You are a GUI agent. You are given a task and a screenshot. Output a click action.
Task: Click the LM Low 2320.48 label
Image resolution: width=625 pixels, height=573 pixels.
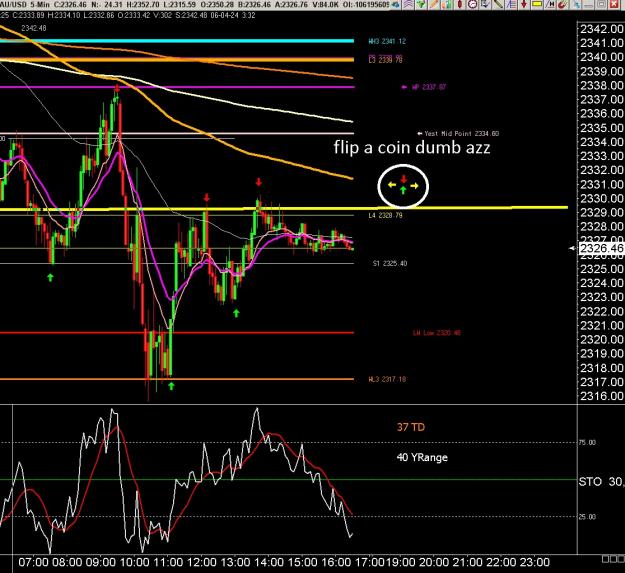[437, 333]
